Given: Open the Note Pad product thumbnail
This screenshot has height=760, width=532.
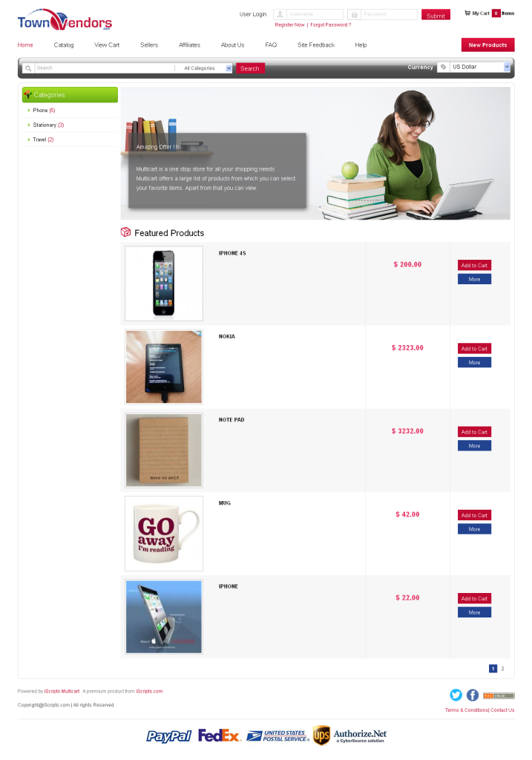Looking at the screenshot, I should [x=164, y=450].
